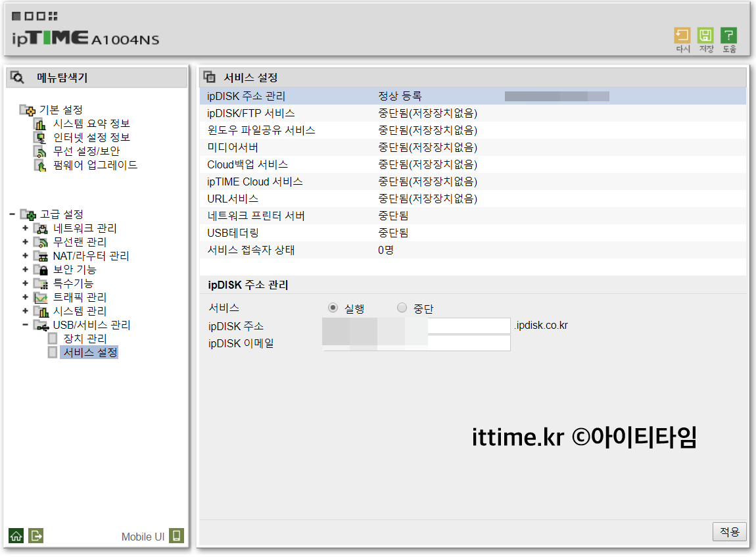
Task: Open the 도움 help icon
Action: click(x=728, y=36)
